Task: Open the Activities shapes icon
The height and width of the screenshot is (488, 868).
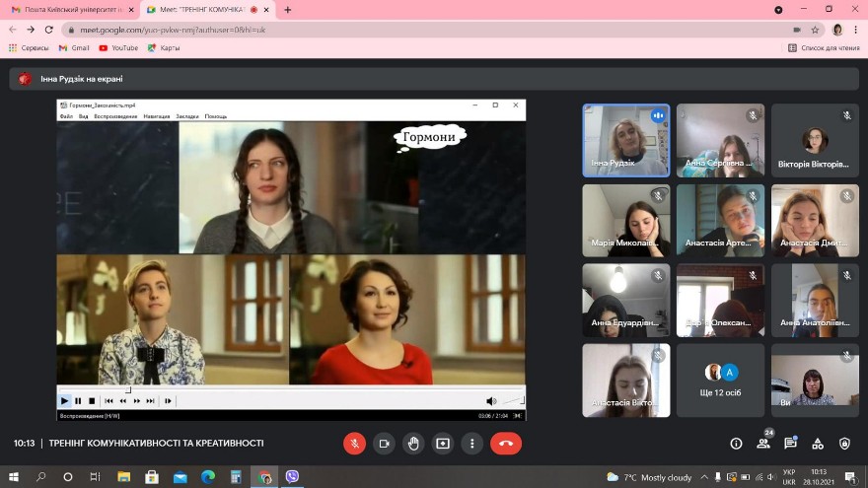Action: pos(817,444)
